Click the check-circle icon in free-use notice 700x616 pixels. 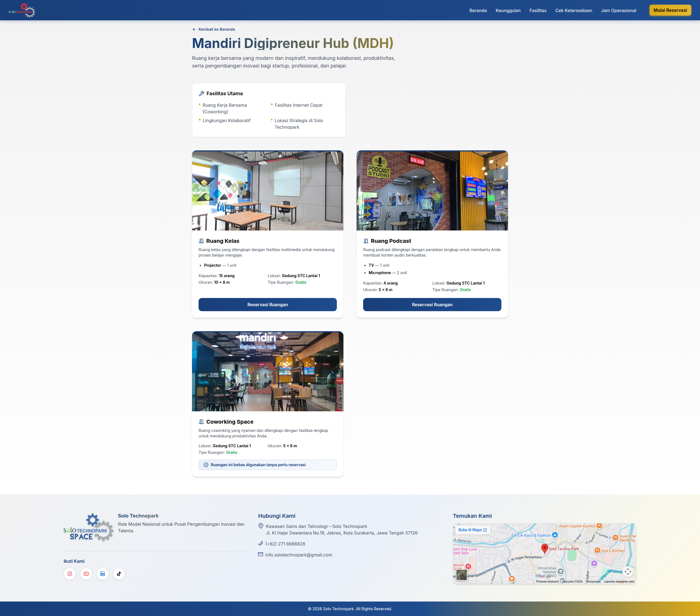[x=206, y=465]
